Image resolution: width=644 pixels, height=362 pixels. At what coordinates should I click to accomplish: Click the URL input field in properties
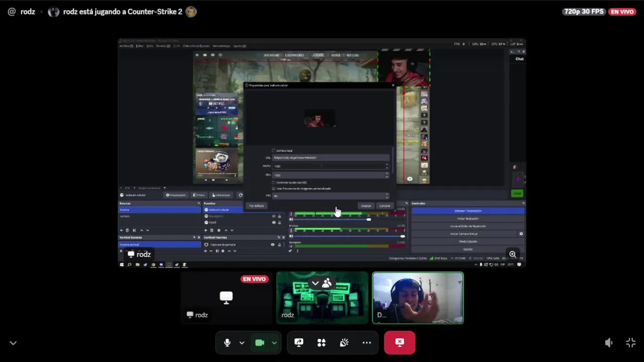(x=331, y=157)
